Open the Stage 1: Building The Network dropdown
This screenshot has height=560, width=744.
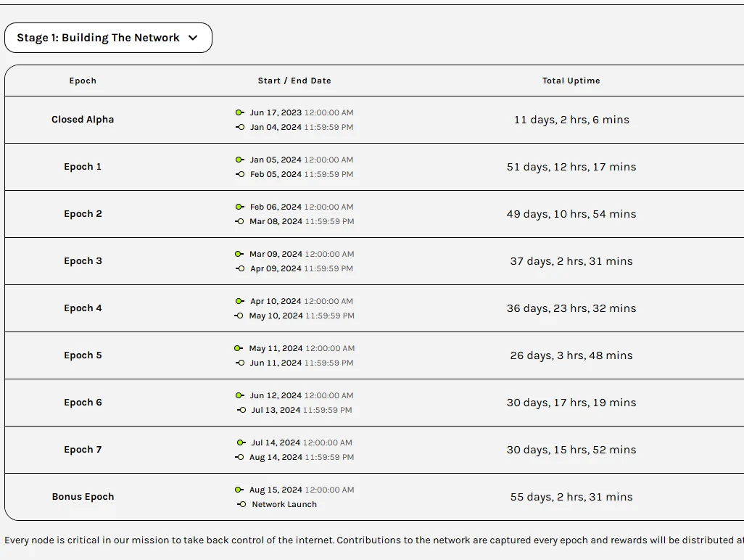point(108,38)
